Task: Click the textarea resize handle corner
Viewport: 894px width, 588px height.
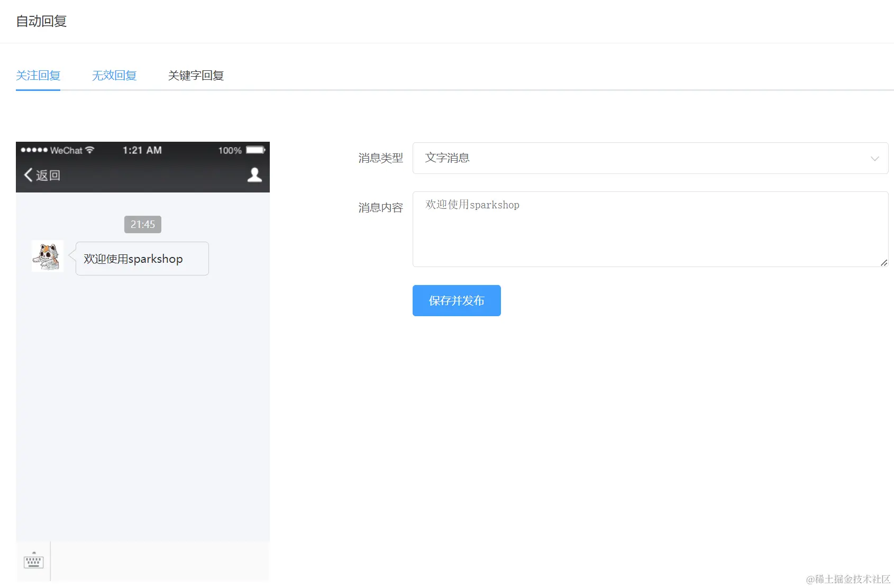Action: pos(884,262)
